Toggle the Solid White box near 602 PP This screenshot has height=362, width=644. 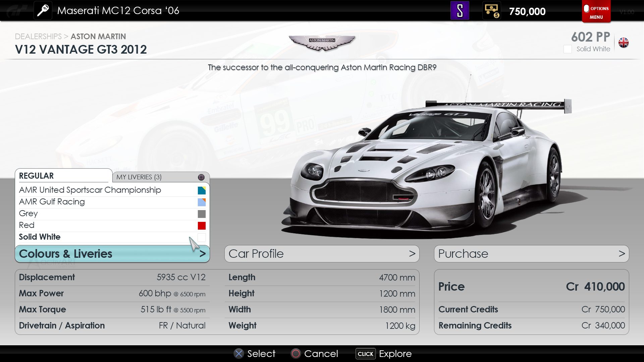click(x=568, y=49)
